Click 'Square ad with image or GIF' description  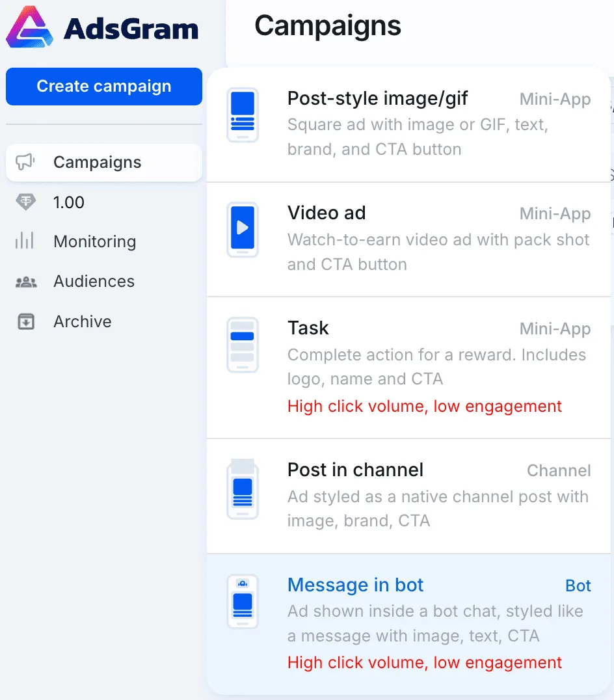pos(418,137)
